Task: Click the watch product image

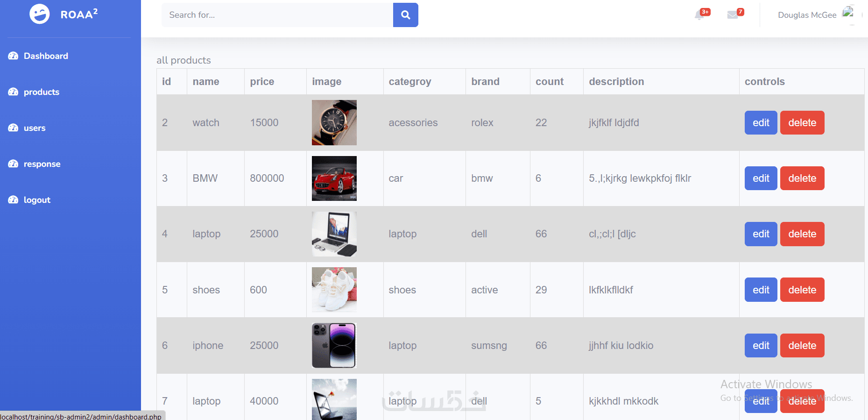Action: [334, 122]
